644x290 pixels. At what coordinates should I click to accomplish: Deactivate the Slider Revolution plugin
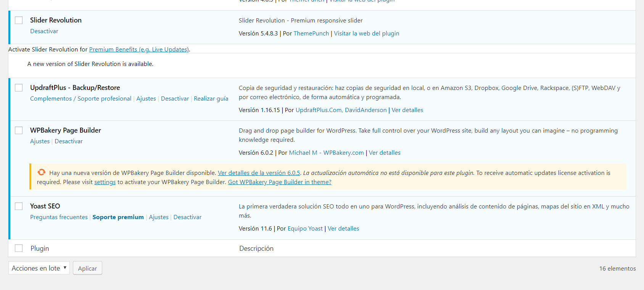click(44, 31)
